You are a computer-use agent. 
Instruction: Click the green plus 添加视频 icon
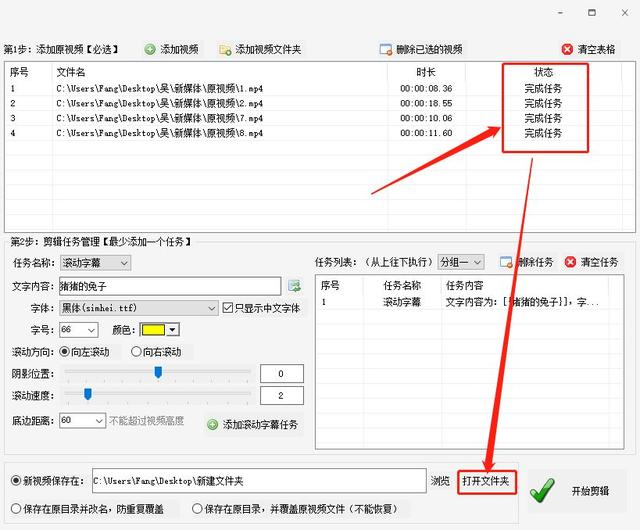click(150, 49)
